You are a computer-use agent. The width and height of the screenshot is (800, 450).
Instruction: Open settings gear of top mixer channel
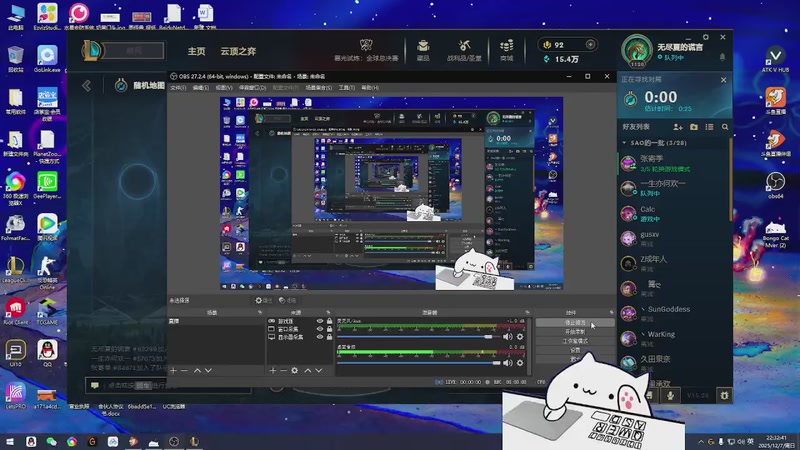pyautogui.click(x=520, y=337)
